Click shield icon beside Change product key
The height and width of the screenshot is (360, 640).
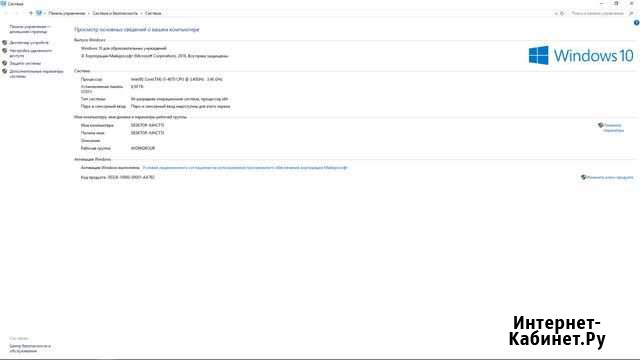583,177
